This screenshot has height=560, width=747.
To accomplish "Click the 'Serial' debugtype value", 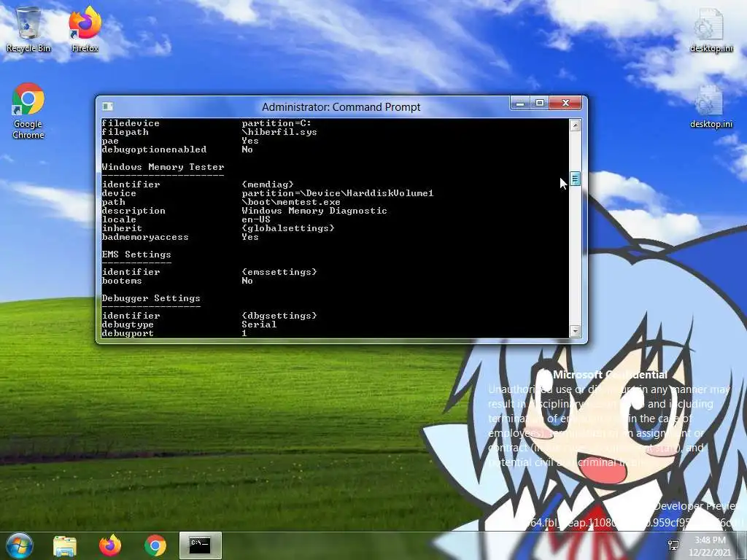I will point(259,324).
